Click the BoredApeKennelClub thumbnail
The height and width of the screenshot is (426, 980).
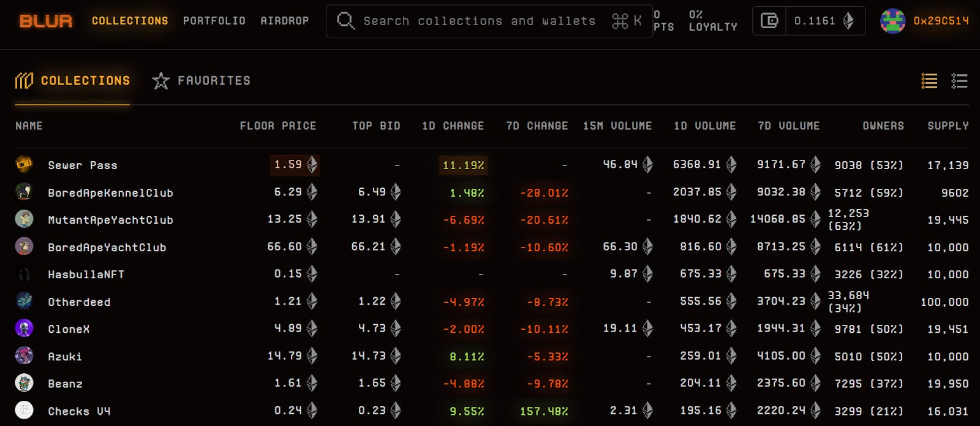coord(24,192)
